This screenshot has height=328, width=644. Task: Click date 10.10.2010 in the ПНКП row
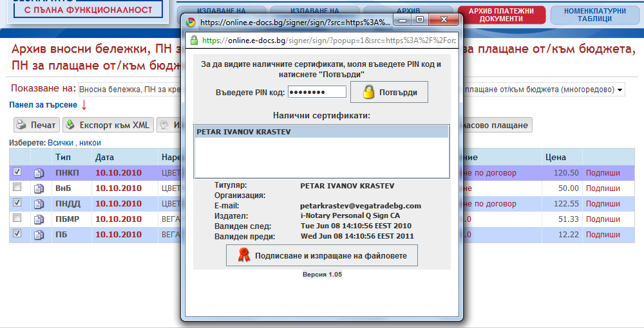point(118,173)
